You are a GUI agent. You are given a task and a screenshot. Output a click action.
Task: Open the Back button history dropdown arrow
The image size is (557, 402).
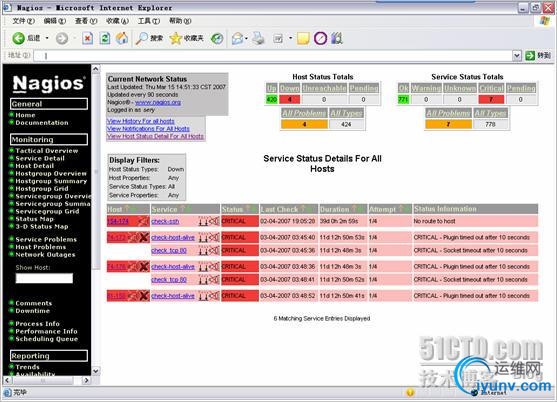click(47, 38)
